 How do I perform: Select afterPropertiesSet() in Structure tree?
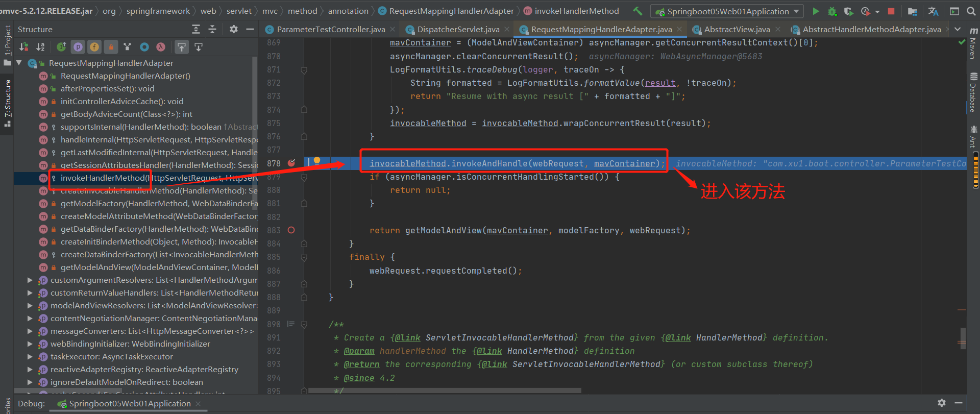(107, 88)
